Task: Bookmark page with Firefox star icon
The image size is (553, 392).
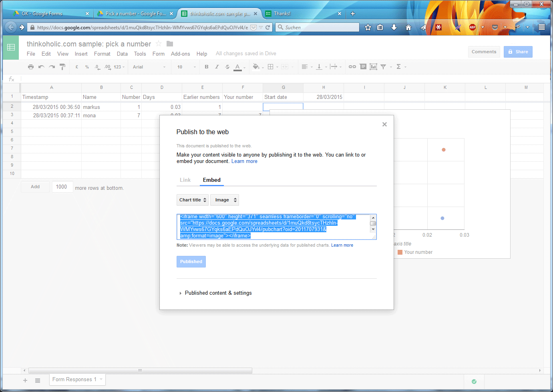Action: (368, 27)
